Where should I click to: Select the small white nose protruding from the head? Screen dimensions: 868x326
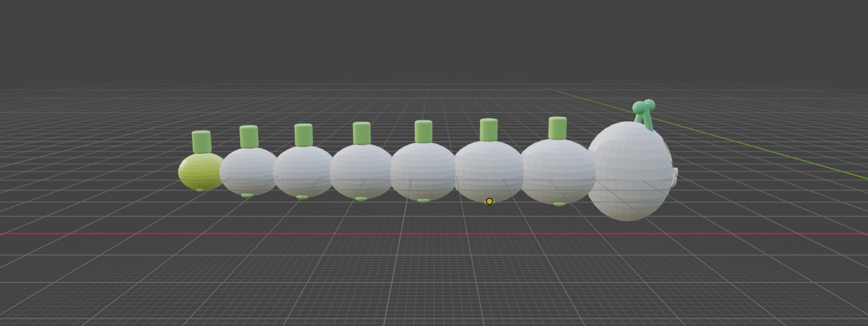click(x=675, y=177)
